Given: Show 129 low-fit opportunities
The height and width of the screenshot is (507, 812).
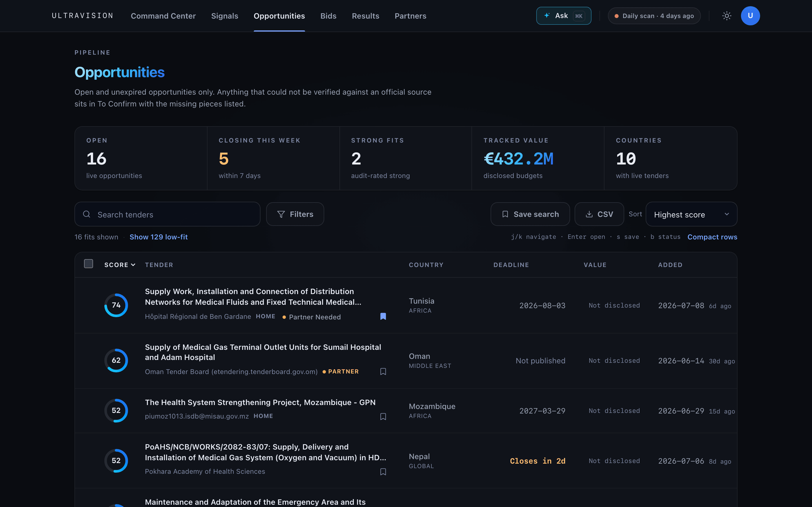Looking at the screenshot, I should [x=158, y=237].
